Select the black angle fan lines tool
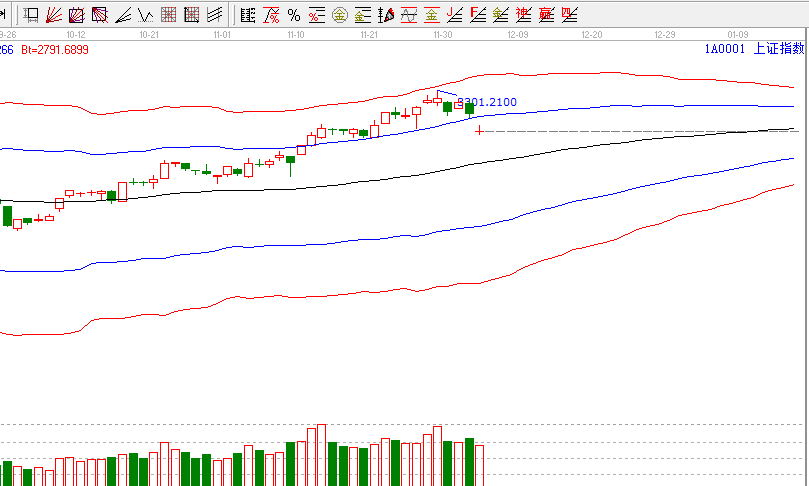This screenshot has width=809, height=486. [123, 15]
